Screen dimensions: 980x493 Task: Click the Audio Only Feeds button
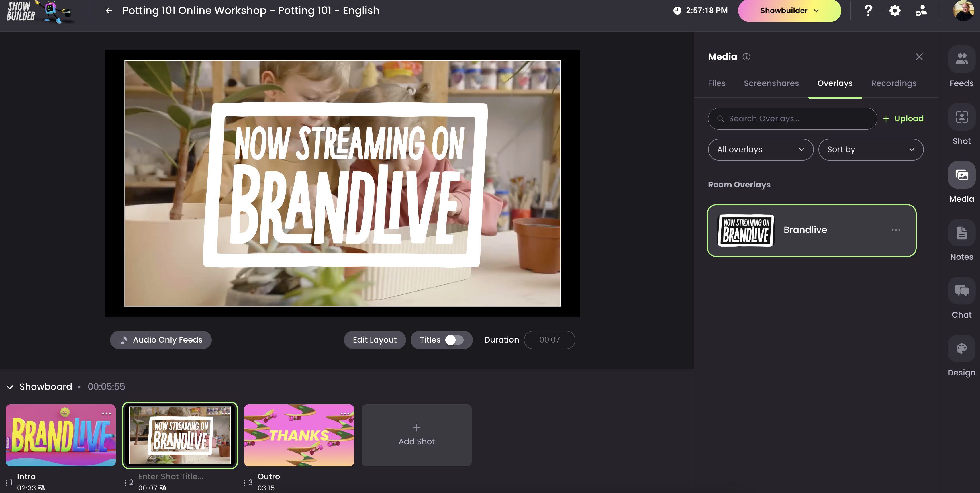click(160, 340)
